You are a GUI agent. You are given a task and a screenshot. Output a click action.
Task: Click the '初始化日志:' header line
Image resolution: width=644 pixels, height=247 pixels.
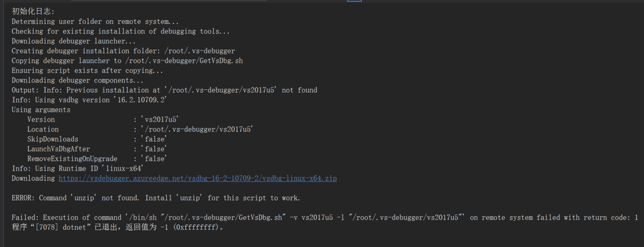click(x=33, y=11)
